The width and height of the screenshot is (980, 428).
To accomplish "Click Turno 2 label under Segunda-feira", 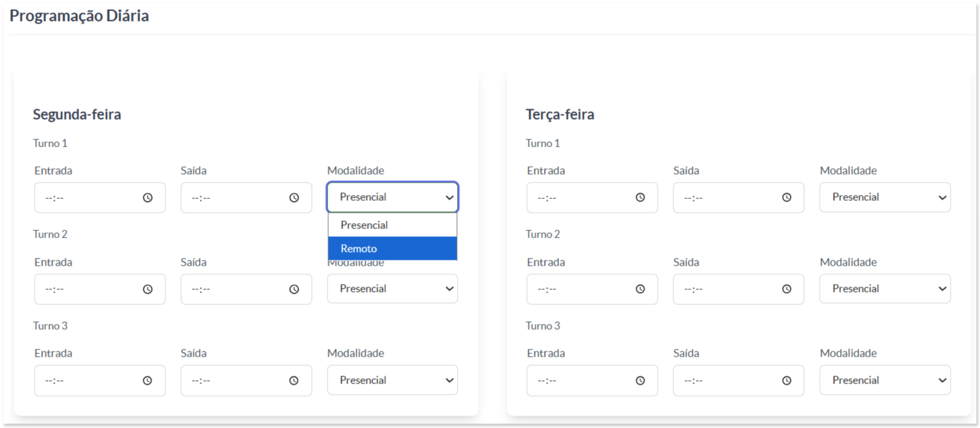I will (x=50, y=234).
